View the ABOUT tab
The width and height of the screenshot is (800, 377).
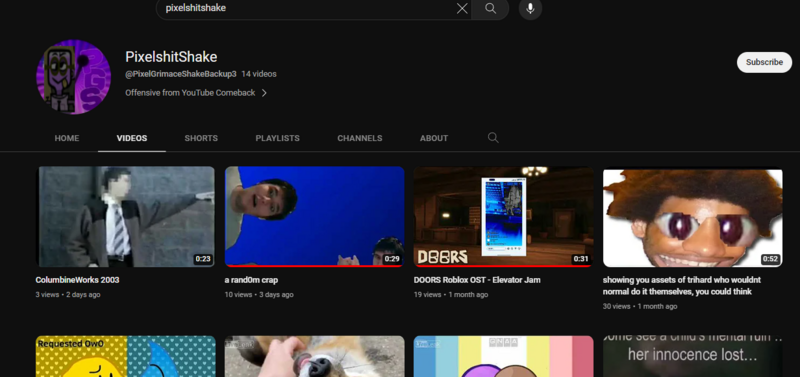(x=434, y=138)
